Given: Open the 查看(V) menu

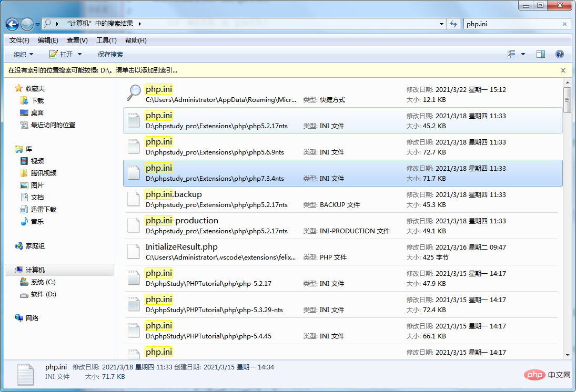Looking at the screenshot, I should tap(77, 40).
